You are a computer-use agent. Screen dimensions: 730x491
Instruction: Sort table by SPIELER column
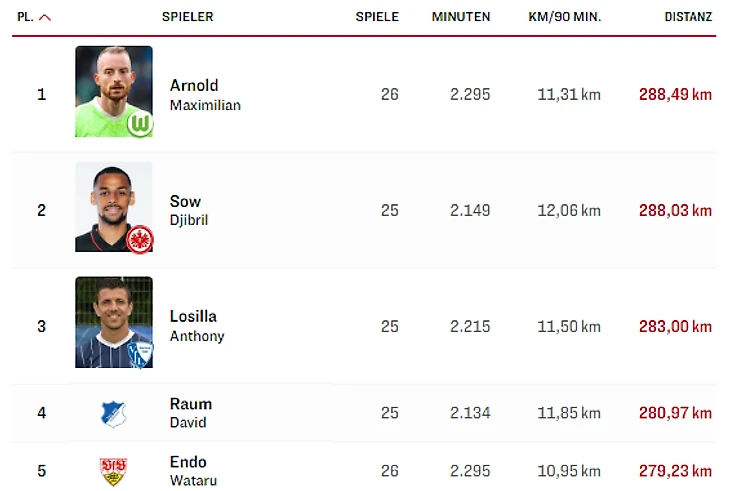(187, 17)
